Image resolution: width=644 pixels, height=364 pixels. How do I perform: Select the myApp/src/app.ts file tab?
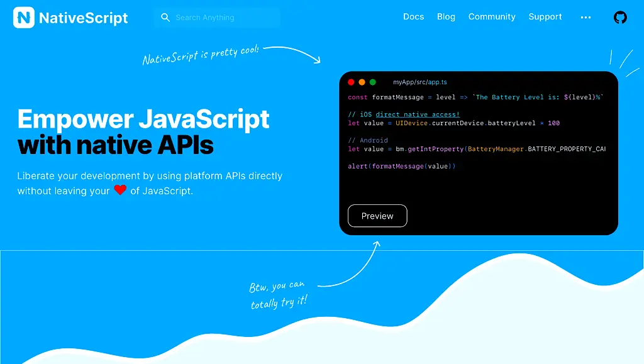tap(419, 82)
